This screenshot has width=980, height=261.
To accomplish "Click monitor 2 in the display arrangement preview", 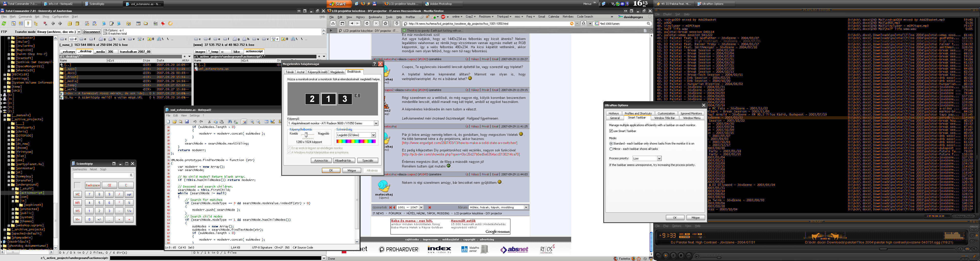I will pyautogui.click(x=312, y=99).
